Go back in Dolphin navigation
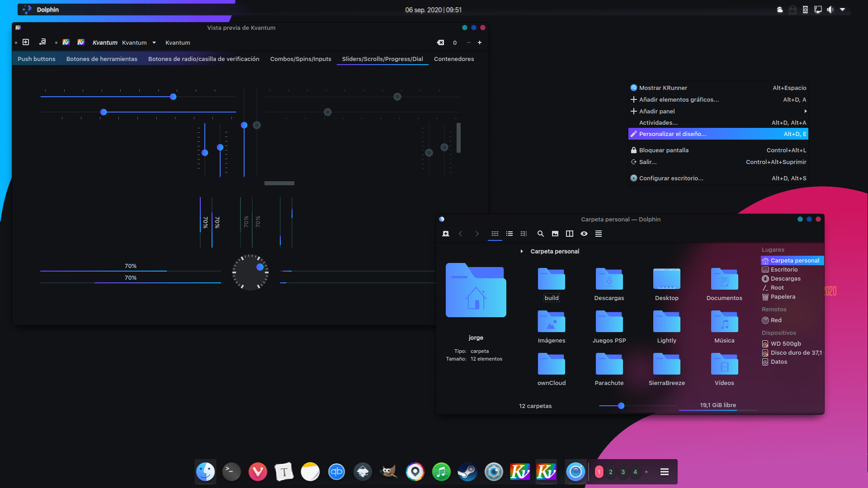 [461, 234]
